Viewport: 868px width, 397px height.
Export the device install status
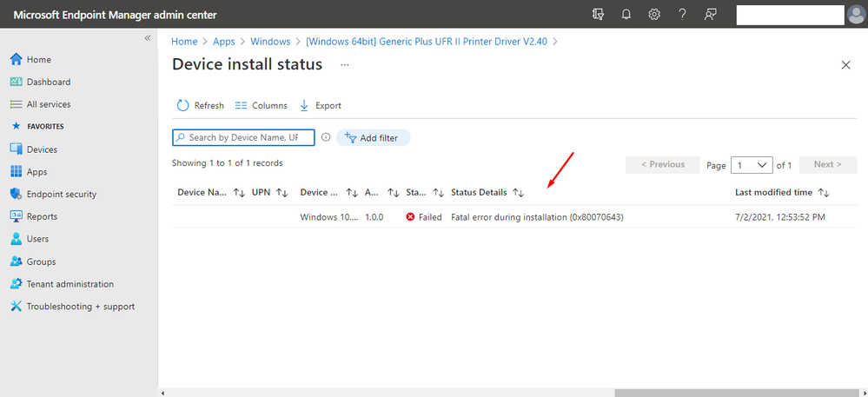321,105
